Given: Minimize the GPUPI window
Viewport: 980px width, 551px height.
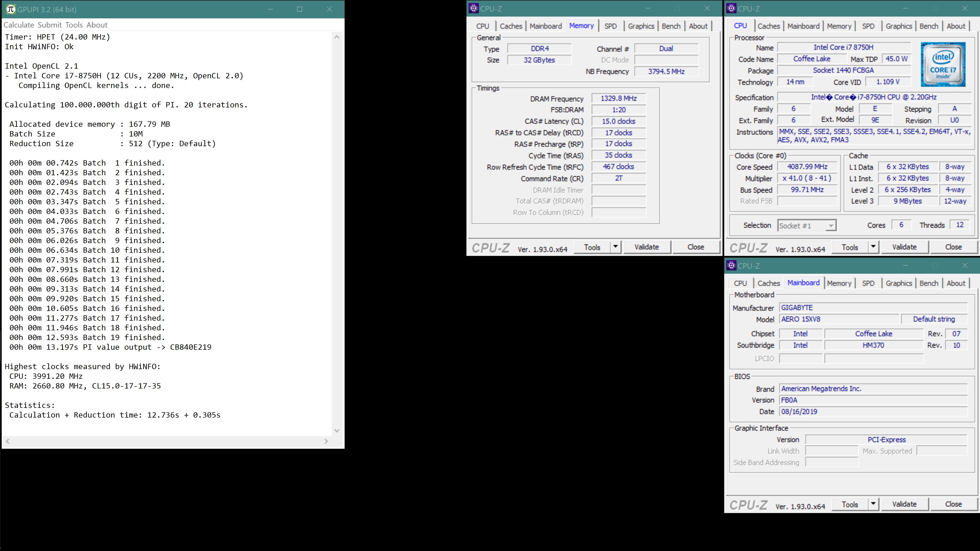Looking at the screenshot, I should pos(271,9).
